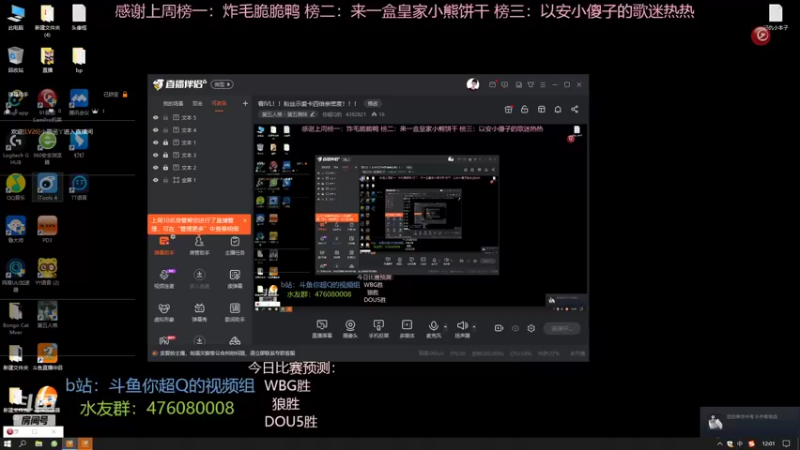
Task: Open the 读弹幕 tool
Action: (x=235, y=279)
